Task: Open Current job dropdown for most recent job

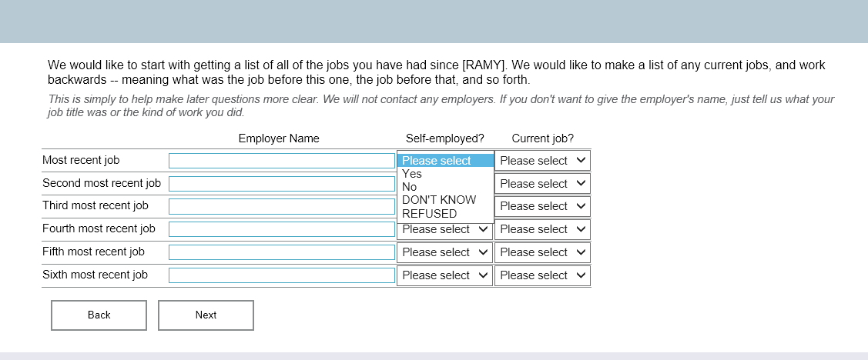Action: tap(542, 161)
